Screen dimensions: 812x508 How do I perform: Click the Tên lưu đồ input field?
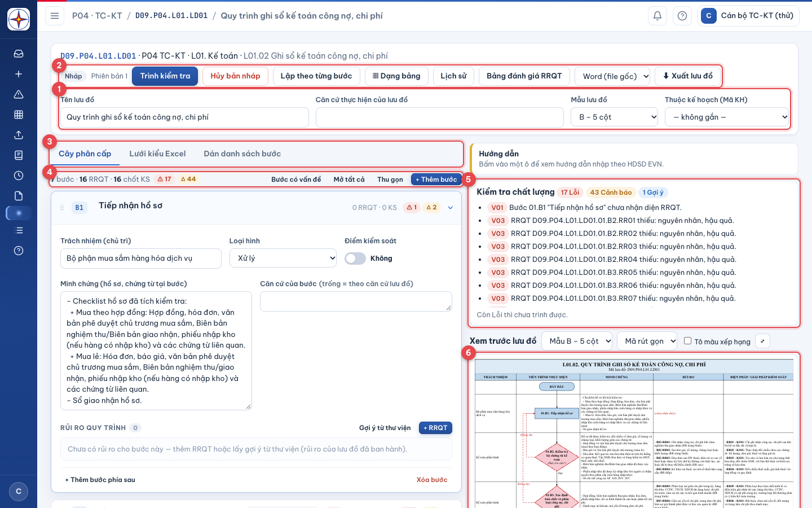pos(184,117)
